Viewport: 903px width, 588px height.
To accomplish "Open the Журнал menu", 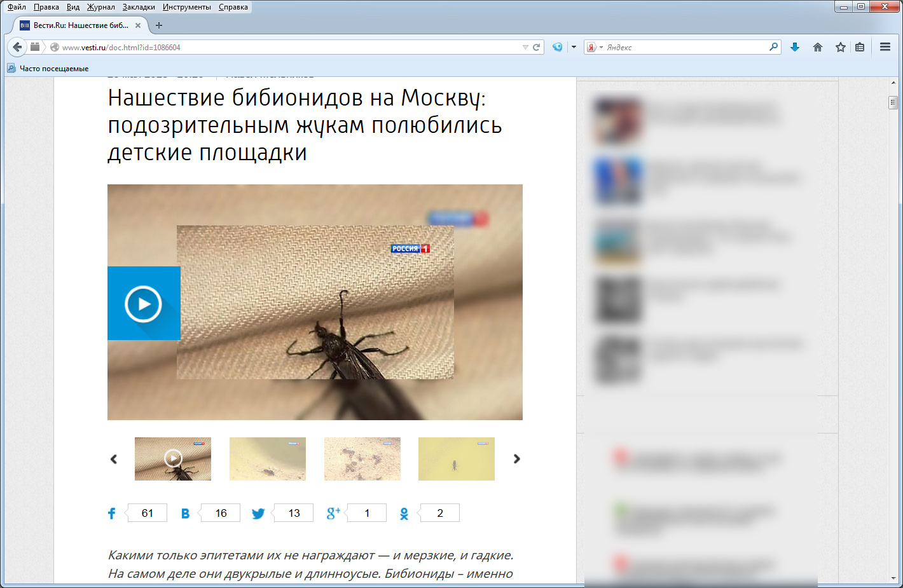I will tap(100, 7).
